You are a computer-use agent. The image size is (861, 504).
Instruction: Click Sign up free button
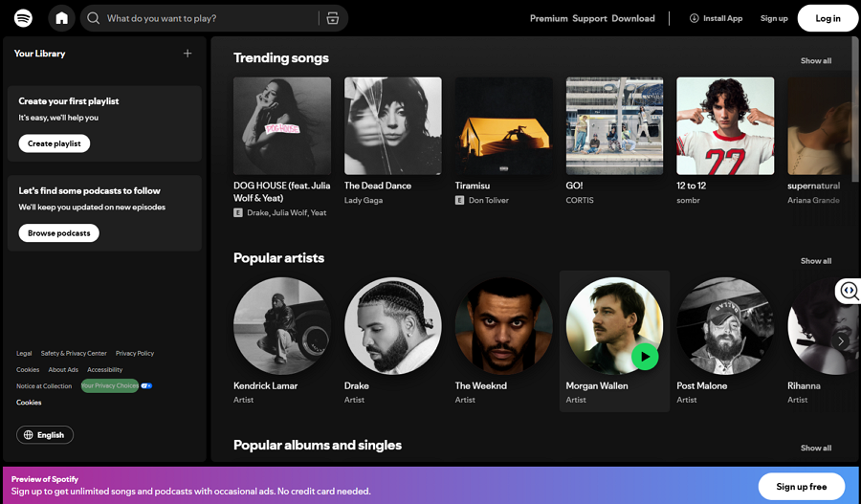801,487
